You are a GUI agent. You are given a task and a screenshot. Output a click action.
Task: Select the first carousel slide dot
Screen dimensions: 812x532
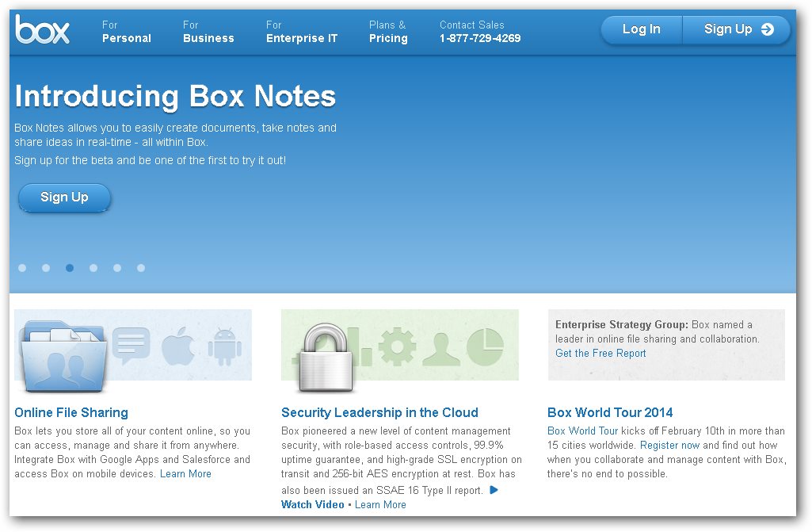pos(22,268)
